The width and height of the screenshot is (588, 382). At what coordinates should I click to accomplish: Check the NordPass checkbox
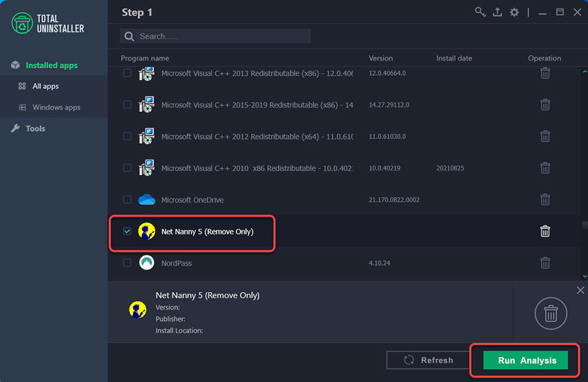pos(127,263)
